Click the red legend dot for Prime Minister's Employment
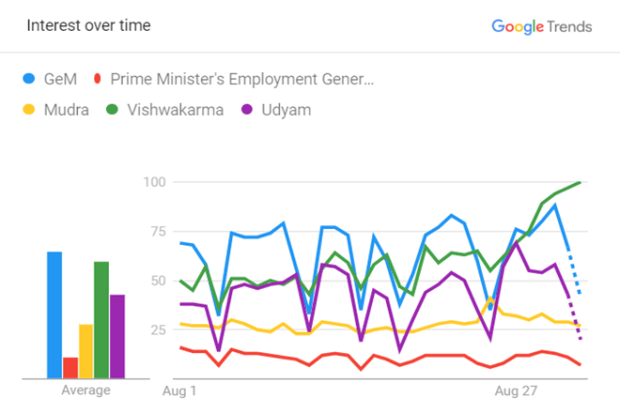Viewport: 620px width, 413px height. 96,78
